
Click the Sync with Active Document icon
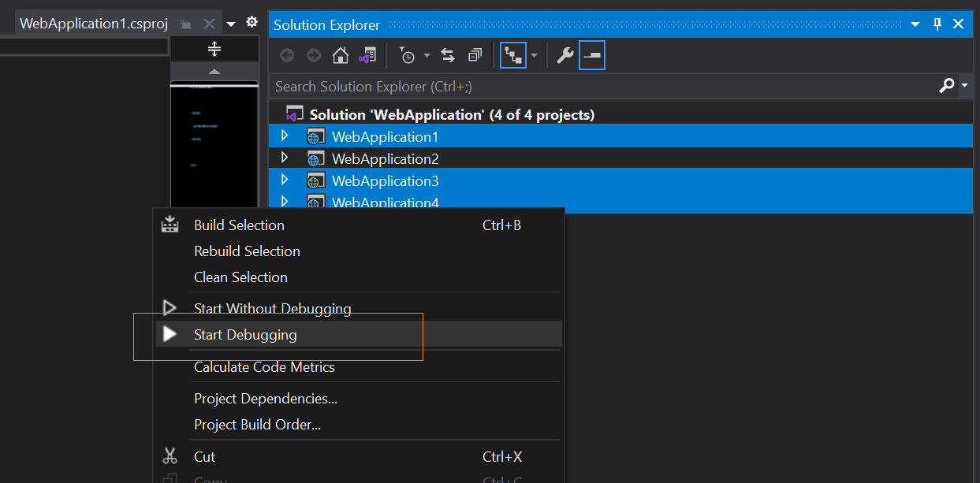(x=448, y=55)
